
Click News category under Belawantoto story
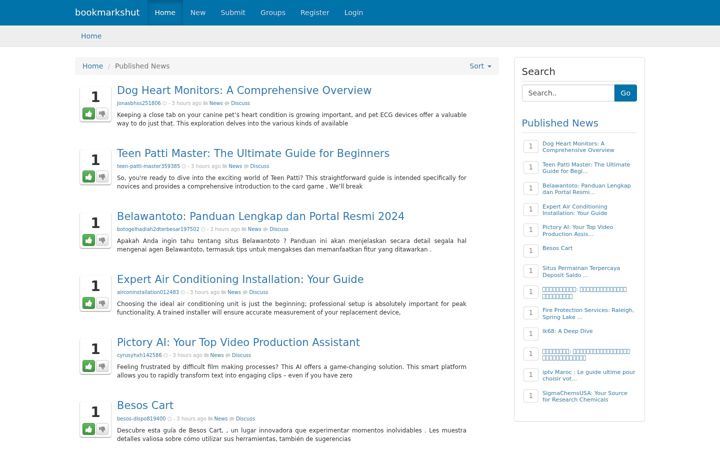pos(254,229)
